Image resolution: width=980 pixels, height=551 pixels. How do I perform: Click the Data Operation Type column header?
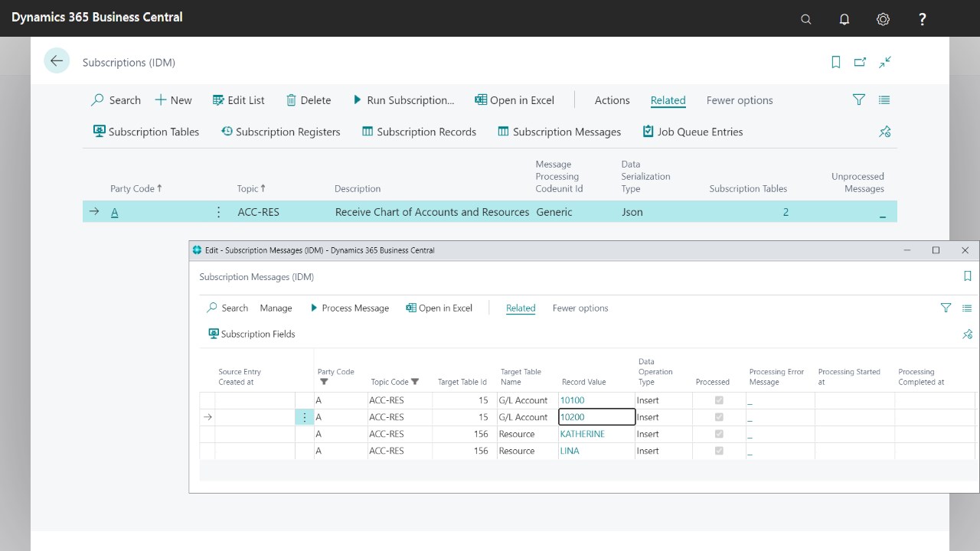[655, 372]
